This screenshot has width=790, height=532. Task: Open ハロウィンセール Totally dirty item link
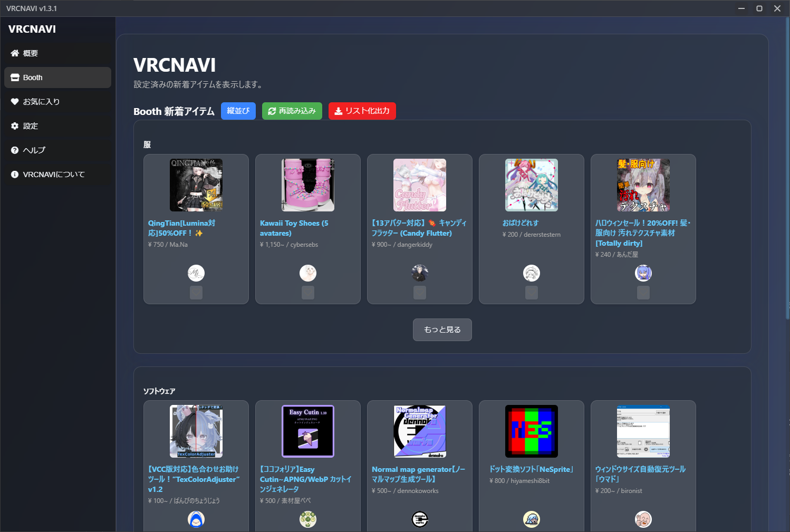643,233
